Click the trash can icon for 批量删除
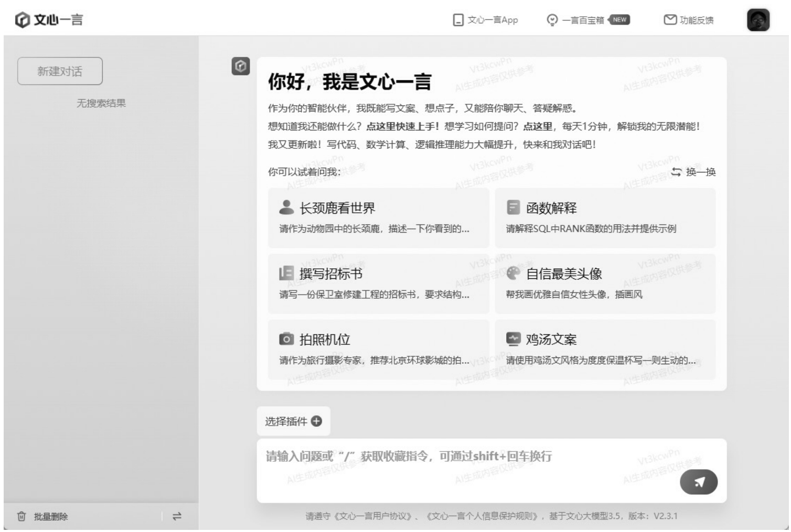791x532 pixels. click(x=22, y=516)
